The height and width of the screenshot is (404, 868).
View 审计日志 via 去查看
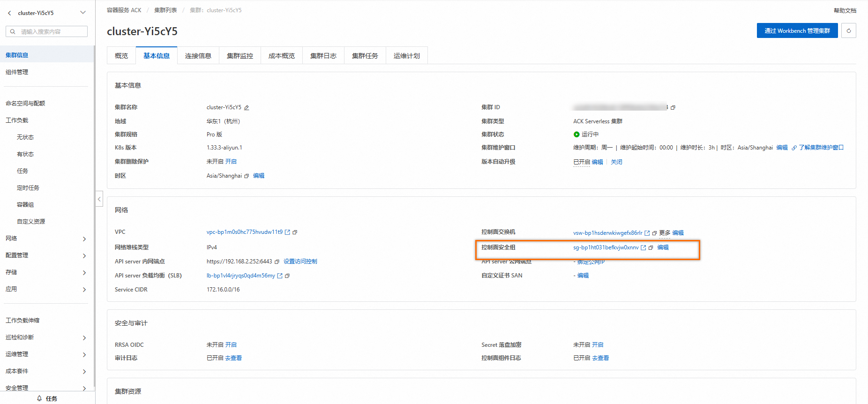[x=233, y=358]
